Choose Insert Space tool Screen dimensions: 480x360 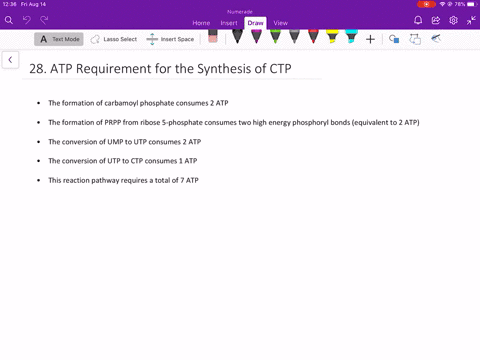click(x=170, y=39)
